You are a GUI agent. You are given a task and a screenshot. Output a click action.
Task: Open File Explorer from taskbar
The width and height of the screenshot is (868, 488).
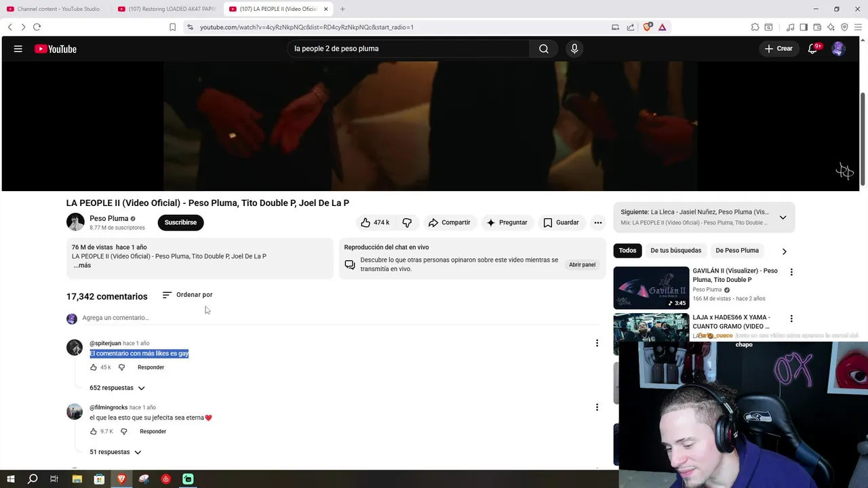click(77, 479)
